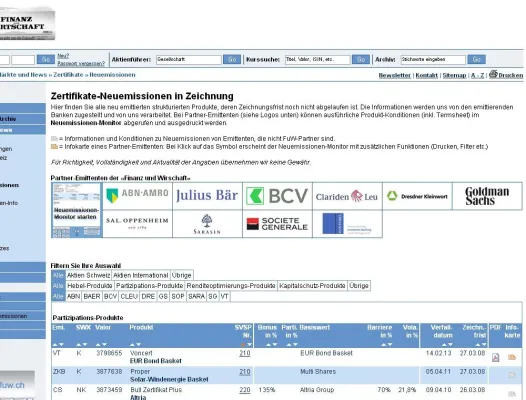Sort descending by SVSP Nr. arrow
This screenshot has width=526, height=400.
pyautogui.click(x=249, y=344)
